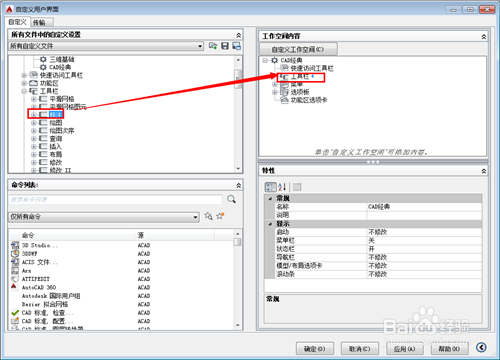Collapse the 显示 properties group triangle
Screen dimensions: 500x360
tap(270, 224)
